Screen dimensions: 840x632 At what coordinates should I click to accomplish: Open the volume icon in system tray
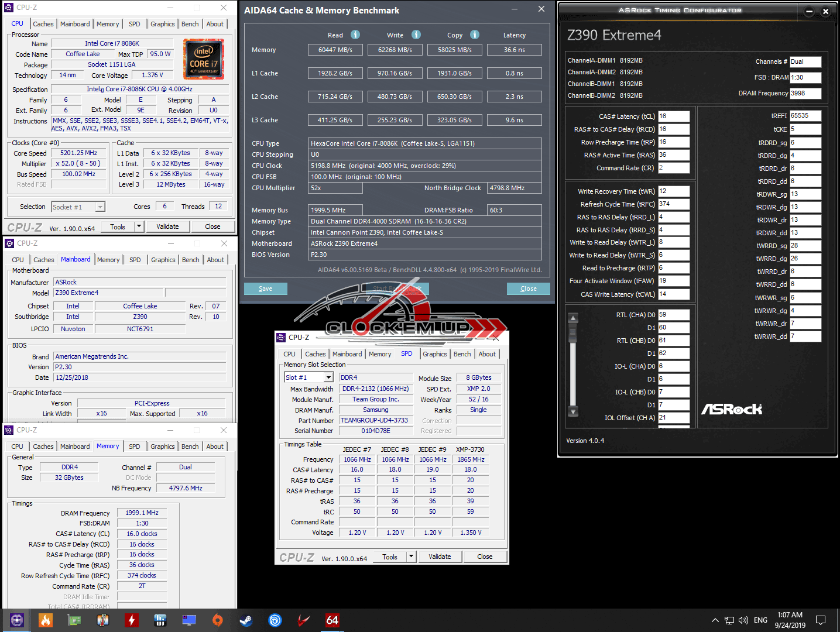(x=743, y=620)
